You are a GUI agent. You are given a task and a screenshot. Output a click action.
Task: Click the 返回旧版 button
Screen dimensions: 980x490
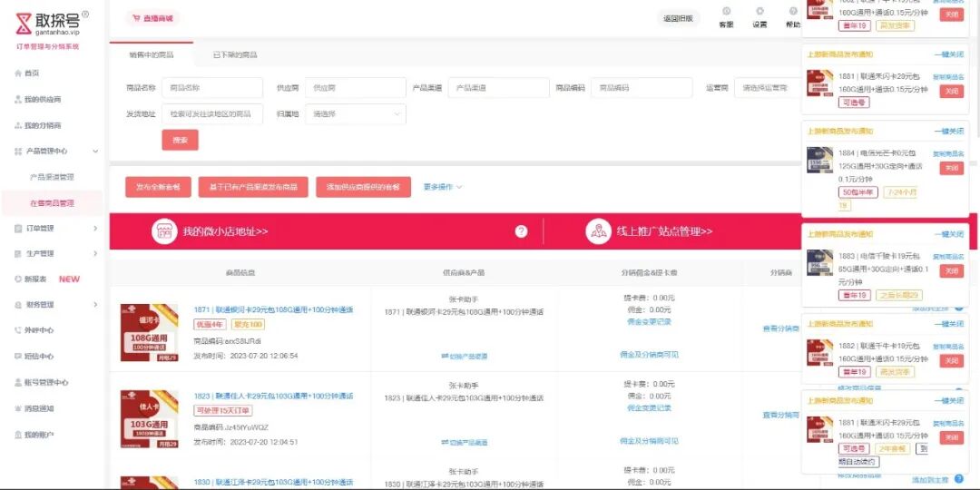(678, 19)
